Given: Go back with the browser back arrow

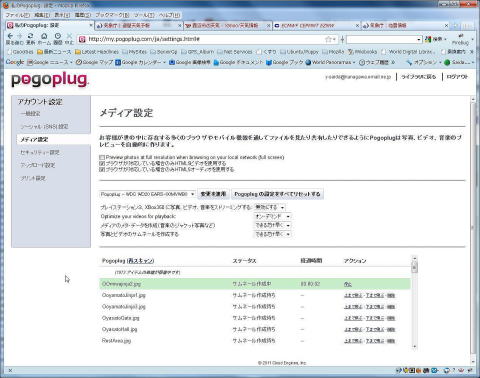Looking at the screenshot, I should [x=10, y=35].
